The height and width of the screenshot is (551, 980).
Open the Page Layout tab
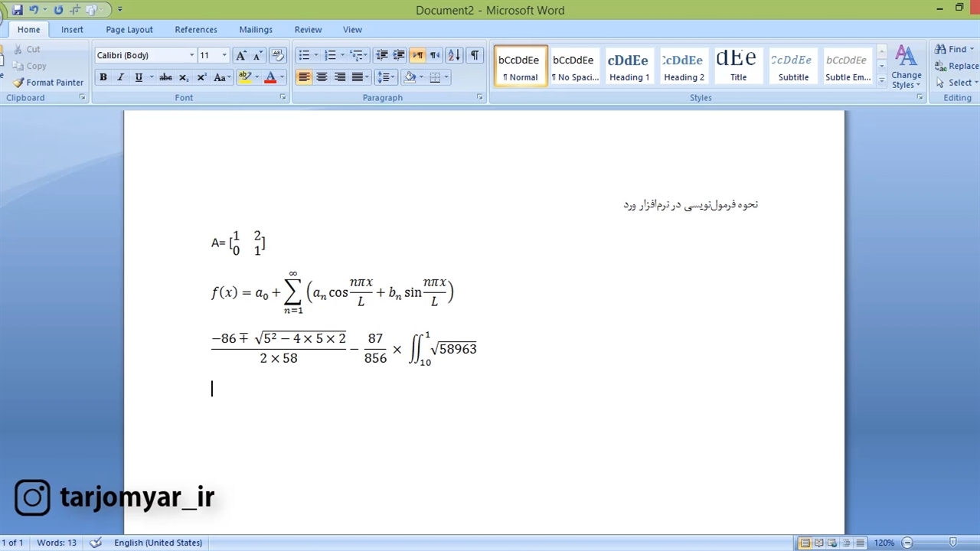129,29
